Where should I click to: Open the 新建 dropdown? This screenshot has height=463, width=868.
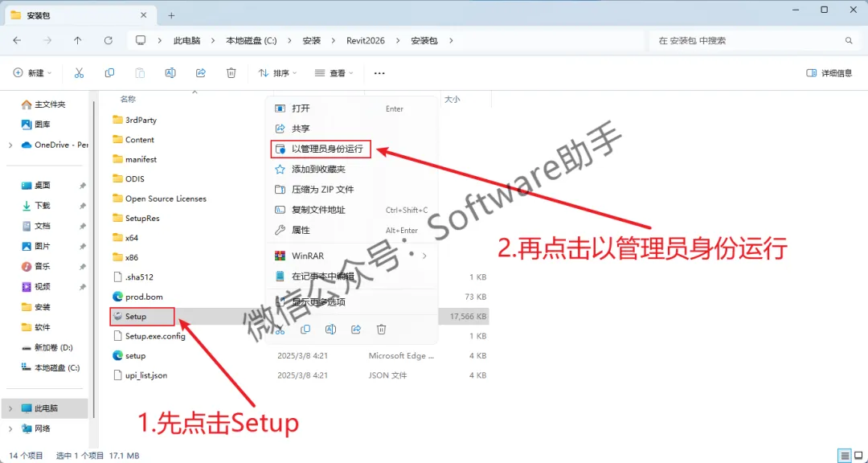point(32,72)
